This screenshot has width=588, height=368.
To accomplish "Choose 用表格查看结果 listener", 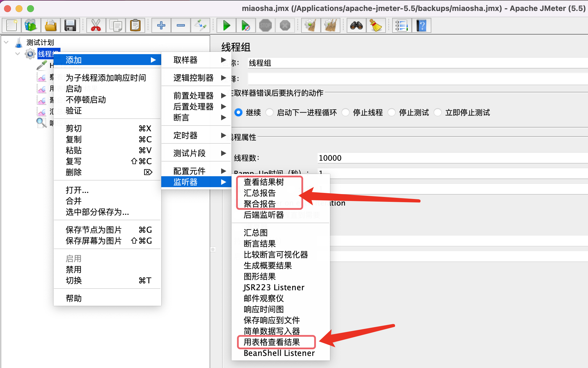I will [x=272, y=342].
